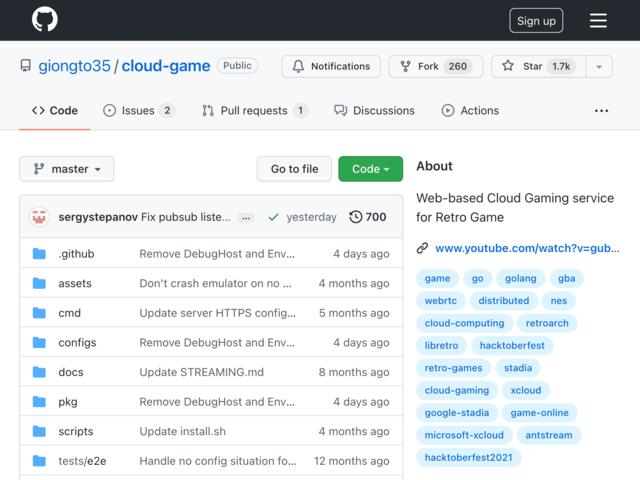Go to the Discussions tab
Screen dimensions: 640x480
[374, 111]
